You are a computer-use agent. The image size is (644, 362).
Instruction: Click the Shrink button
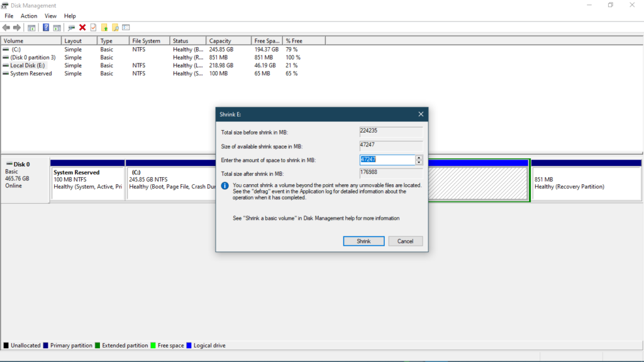pos(364,241)
